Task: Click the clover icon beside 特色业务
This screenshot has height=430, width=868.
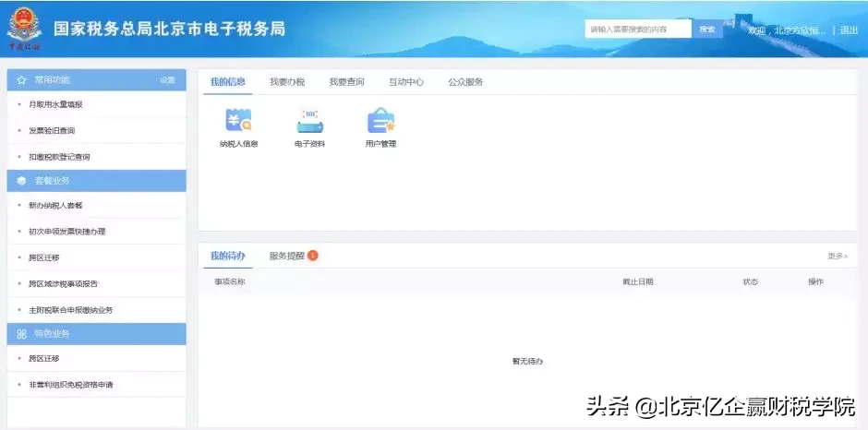Action: [x=21, y=334]
